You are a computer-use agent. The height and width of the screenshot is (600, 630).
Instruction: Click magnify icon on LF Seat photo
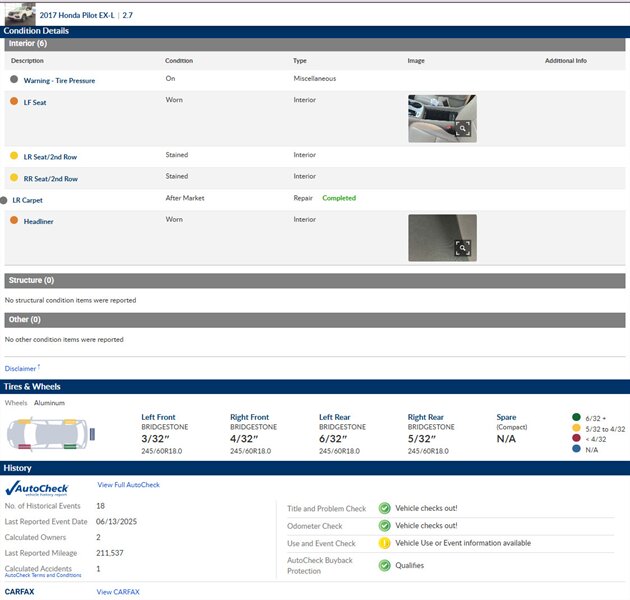(x=463, y=129)
